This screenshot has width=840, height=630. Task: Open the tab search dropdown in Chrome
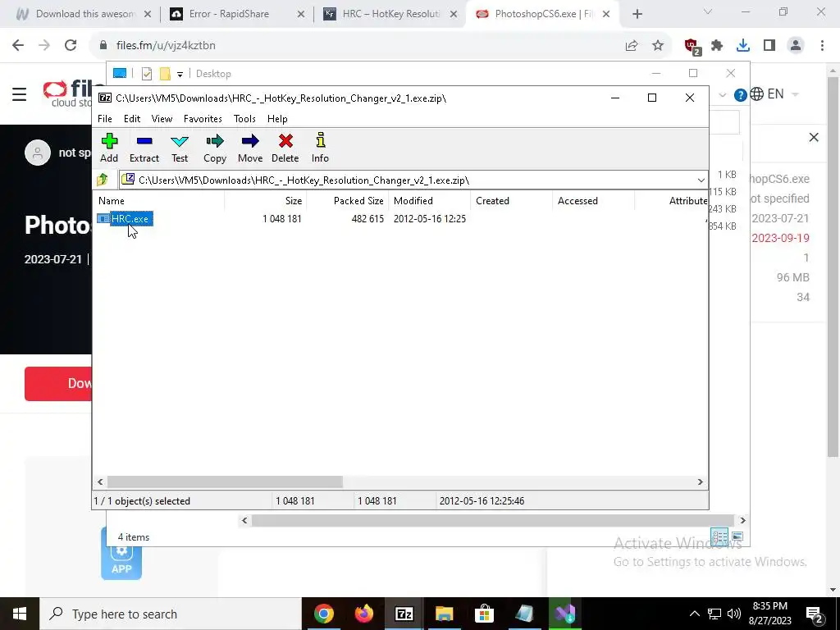708,12
